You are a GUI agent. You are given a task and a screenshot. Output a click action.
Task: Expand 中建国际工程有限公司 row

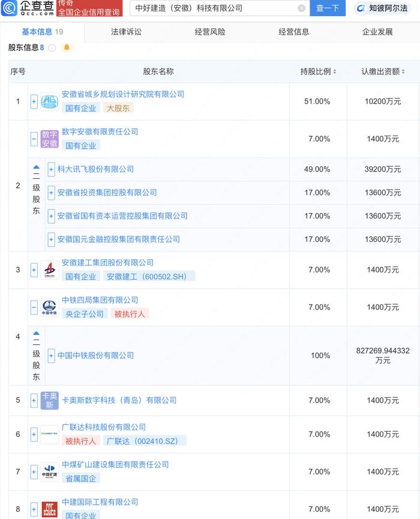click(34, 509)
